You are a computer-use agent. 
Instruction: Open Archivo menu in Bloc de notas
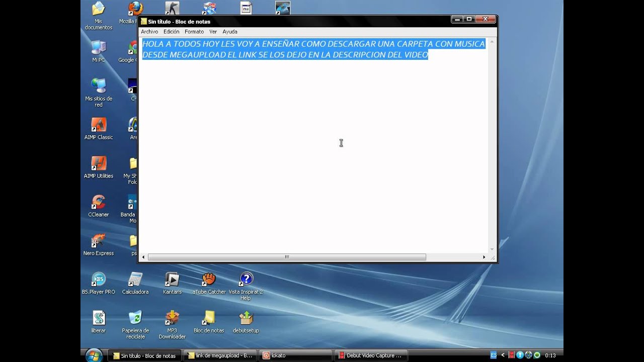click(x=149, y=32)
